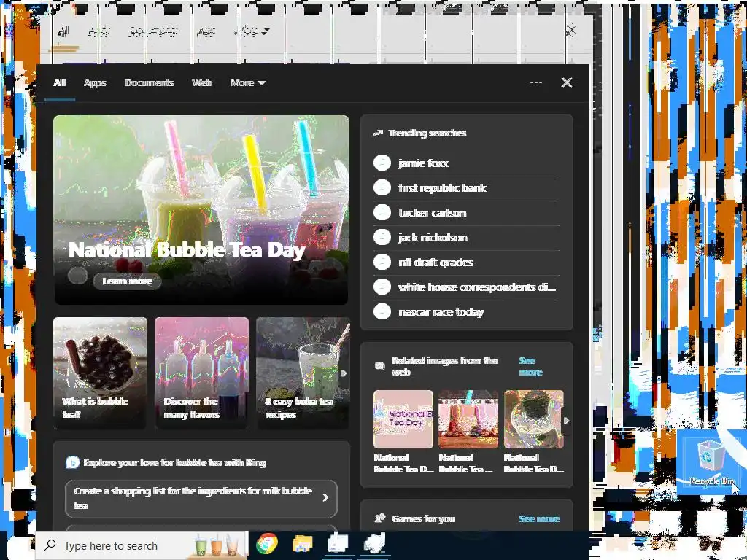The width and height of the screenshot is (747, 560).
Task: Open 'What is bubble tea?' card
Action: tap(100, 373)
